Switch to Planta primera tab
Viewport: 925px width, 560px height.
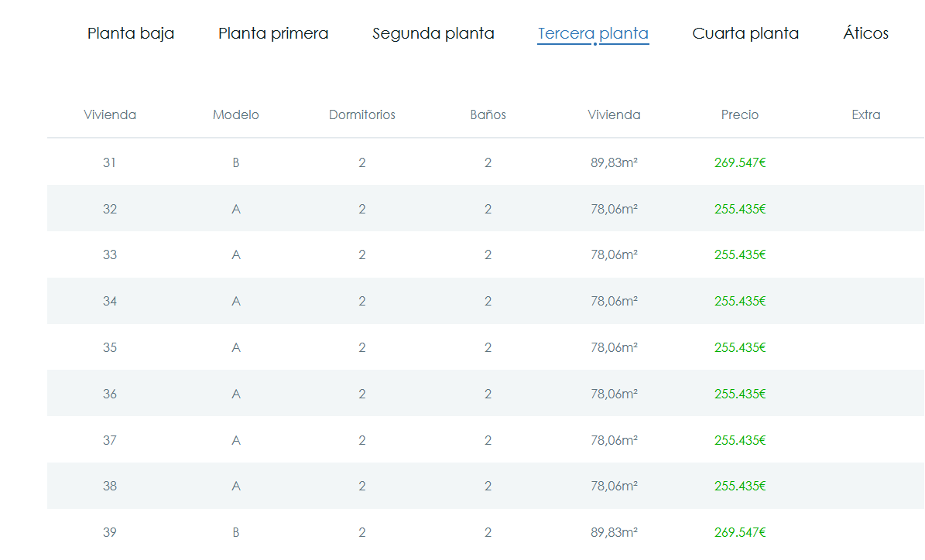(x=273, y=34)
